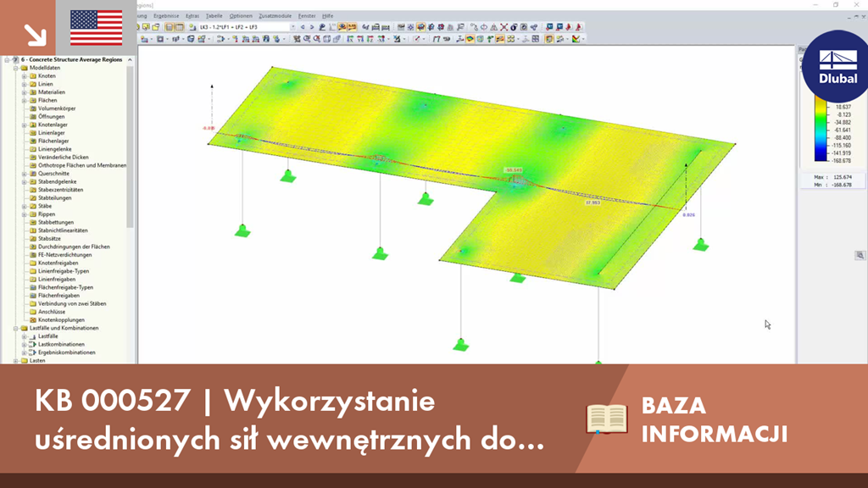Viewport: 868px width, 488px height.
Task: Select the Lastfälle und Kombinationen tree item
Action: tap(64, 328)
